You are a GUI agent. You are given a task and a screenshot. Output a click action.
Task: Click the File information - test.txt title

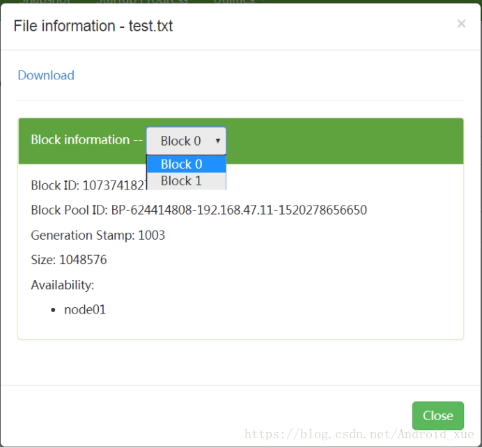click(93, 26)
